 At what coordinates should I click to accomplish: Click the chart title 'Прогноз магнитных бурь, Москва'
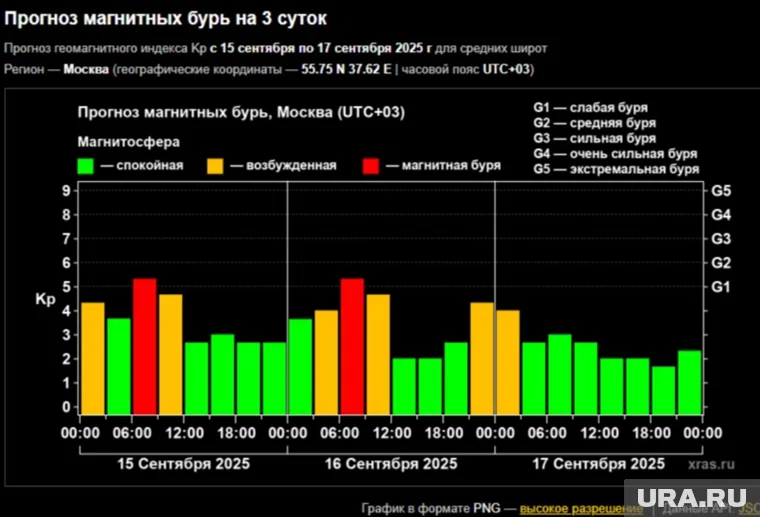(x=240, y=111)
